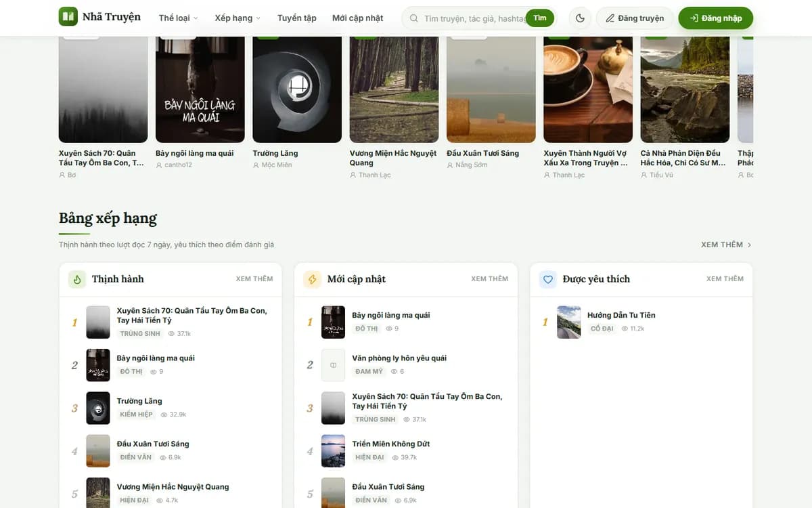Click the lightning icon beside Mới cập nhật
Image resolution: width=812 pixels, height=508 pixels.
[x=312, y=279]
